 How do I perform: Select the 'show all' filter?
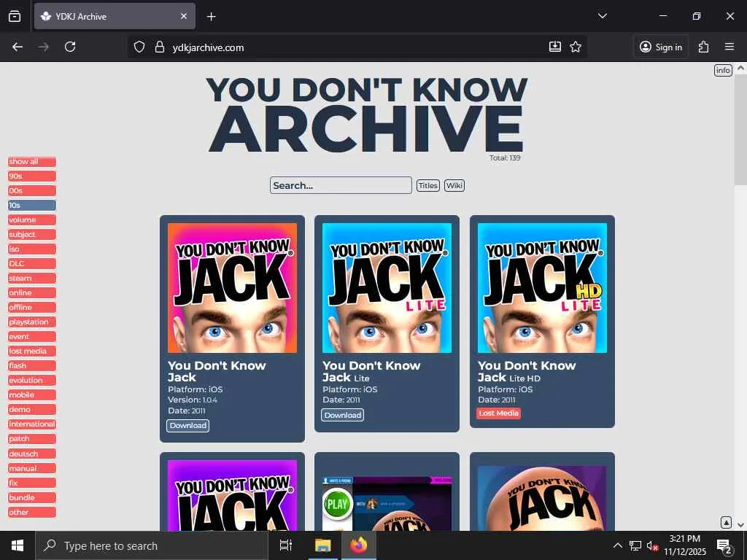32,162
